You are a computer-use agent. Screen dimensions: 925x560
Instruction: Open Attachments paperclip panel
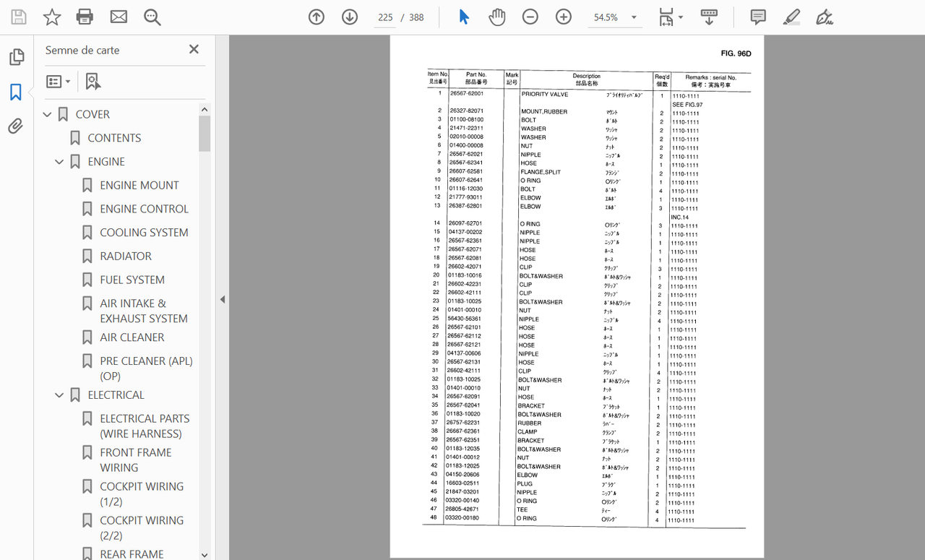(16, 126)
